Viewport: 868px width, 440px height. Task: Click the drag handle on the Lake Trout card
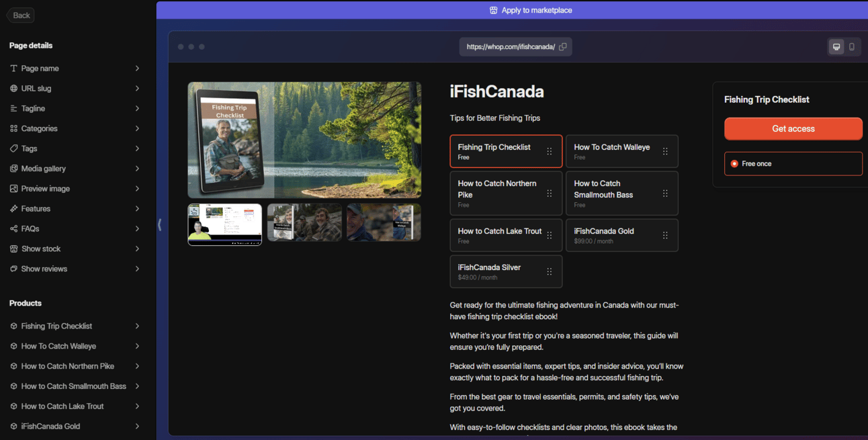click(x=550, y=236)
